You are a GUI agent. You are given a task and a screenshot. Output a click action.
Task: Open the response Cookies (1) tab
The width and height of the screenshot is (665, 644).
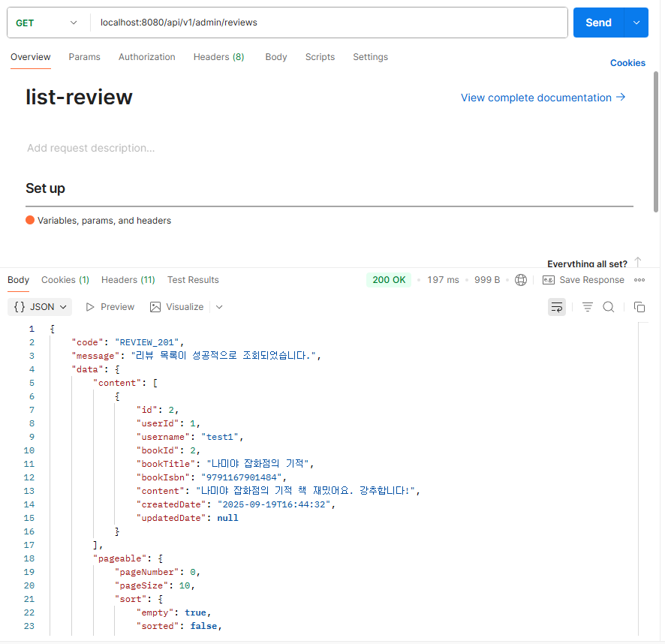tap(65, 280)
